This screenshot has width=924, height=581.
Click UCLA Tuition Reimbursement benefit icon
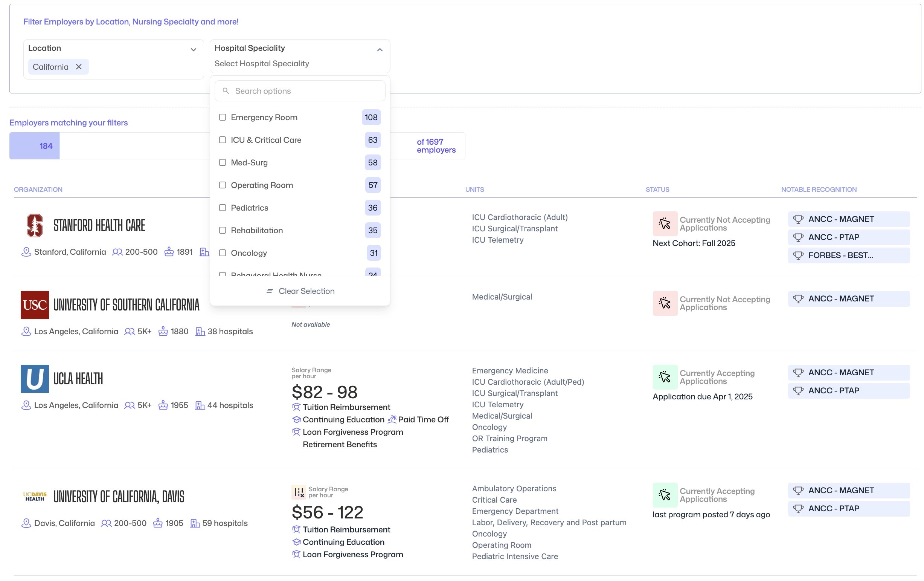296,407
